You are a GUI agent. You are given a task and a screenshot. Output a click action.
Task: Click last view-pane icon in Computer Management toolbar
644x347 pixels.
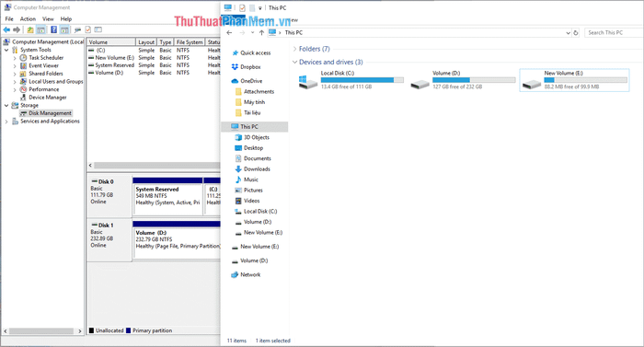(x=98, y=29)
